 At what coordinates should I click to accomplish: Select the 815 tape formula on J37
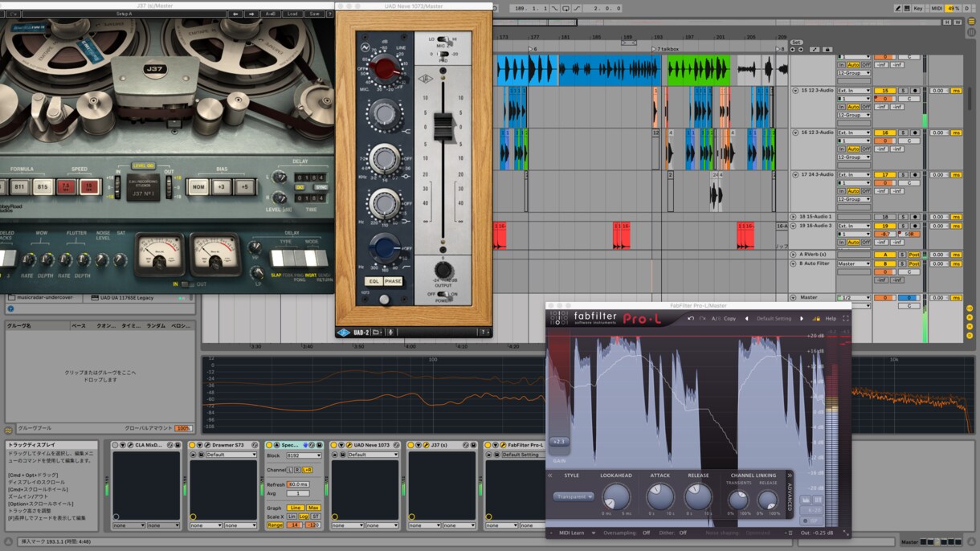[43, 186]
